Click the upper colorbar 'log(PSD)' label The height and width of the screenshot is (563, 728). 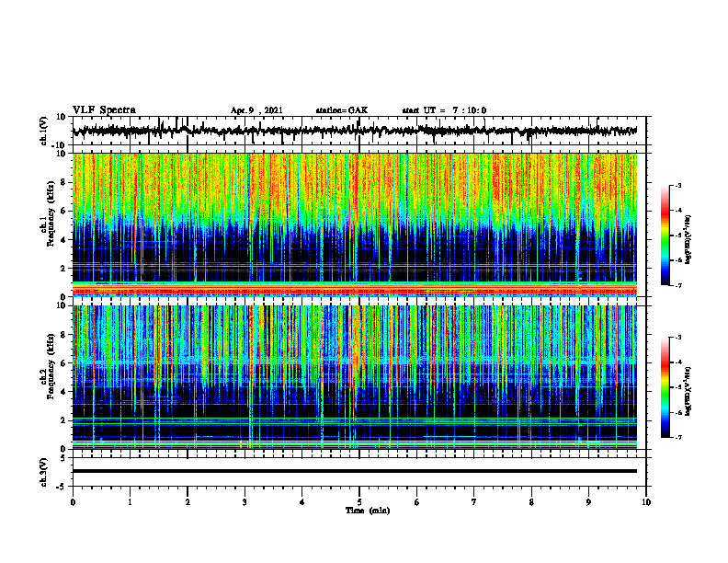point(688,239)
